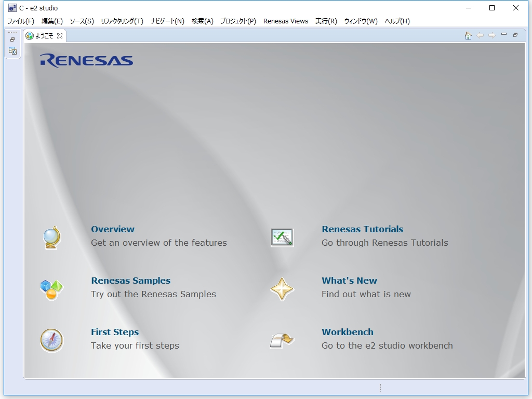This screenshot has width=532, height=399.
Task: Close the e2 studio window
Action: [x=516, y=8]
